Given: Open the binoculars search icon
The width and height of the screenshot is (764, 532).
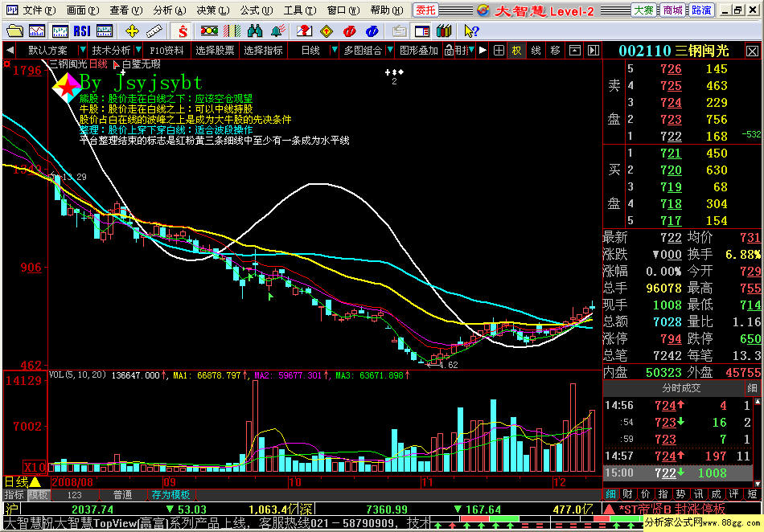Looking at the screenshot, I should point(255,31).
